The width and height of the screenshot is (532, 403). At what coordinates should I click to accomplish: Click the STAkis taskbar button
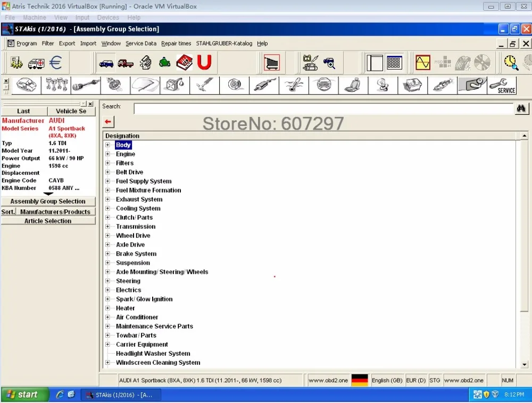(121, 395)
